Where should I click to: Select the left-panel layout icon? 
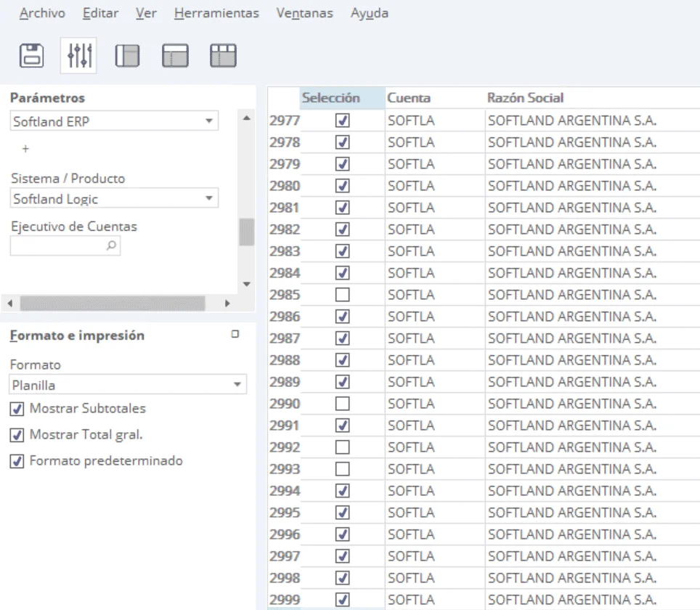[x=126, y=56]
